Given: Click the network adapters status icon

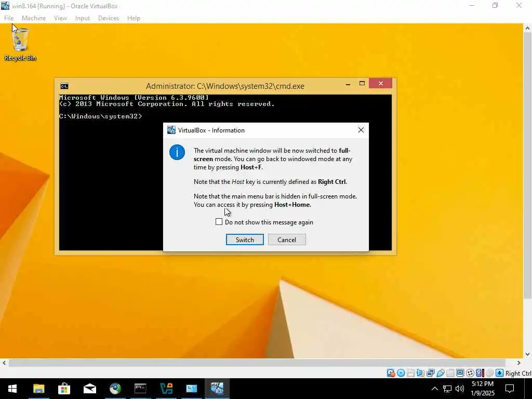Looking at the screenshot, I should tap(431, 373).
